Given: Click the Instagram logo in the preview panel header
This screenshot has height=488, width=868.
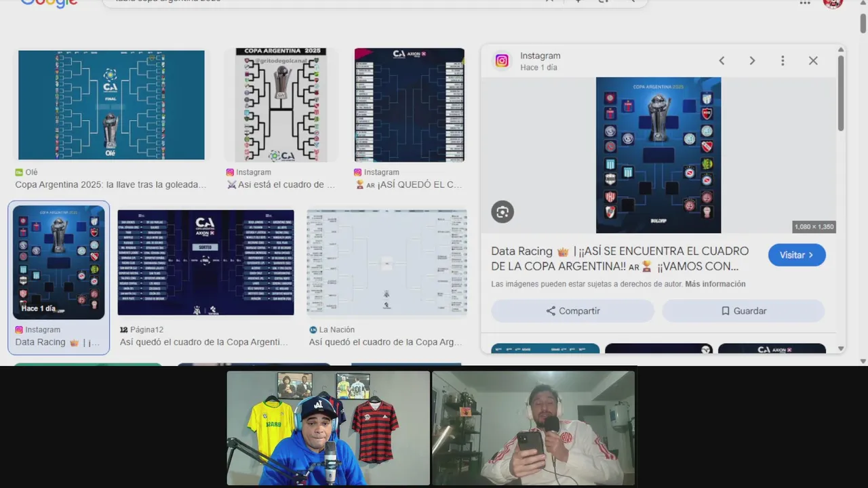Looking at the screenshot, I should [502, 61].
